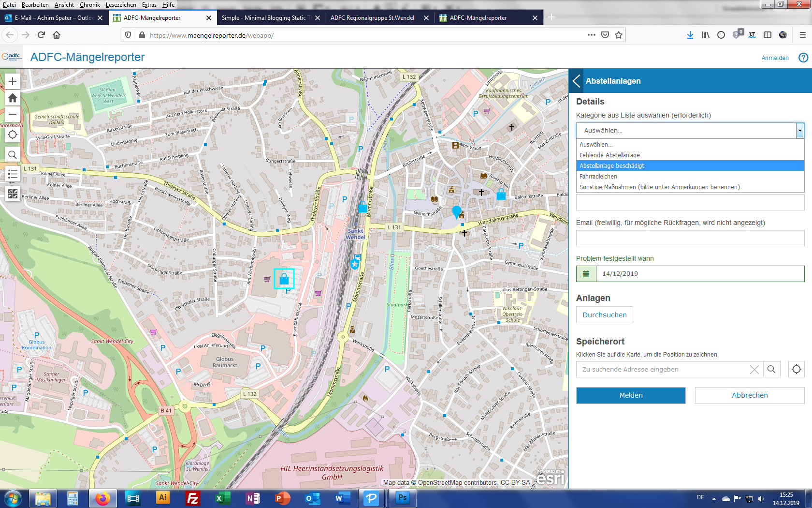Image resolution: width=812 pixels, height=508 pixels.
Task: Reload the browser page
Action: click(x=41, y=35)
